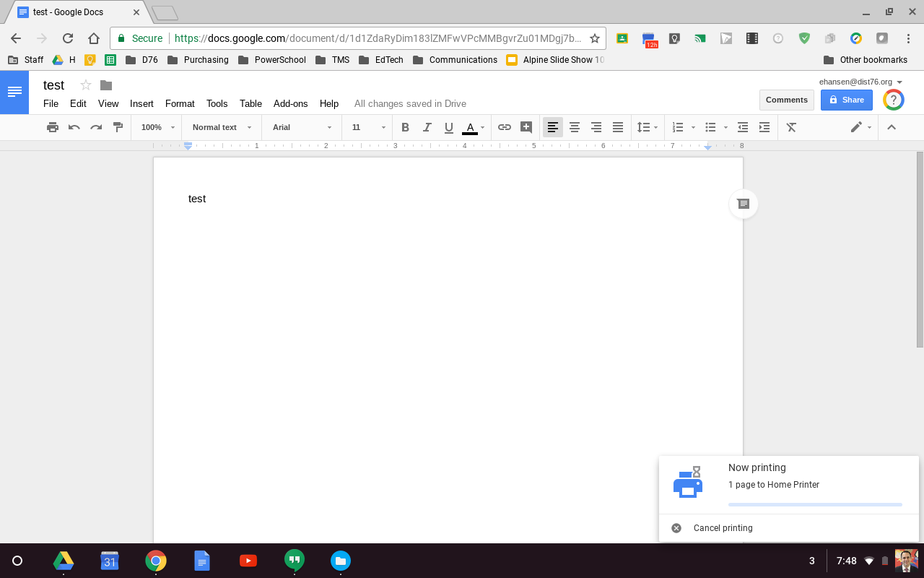Click the Insert comment toolbar icon
This screenshot has width=924, height=578.
point(526,127)
